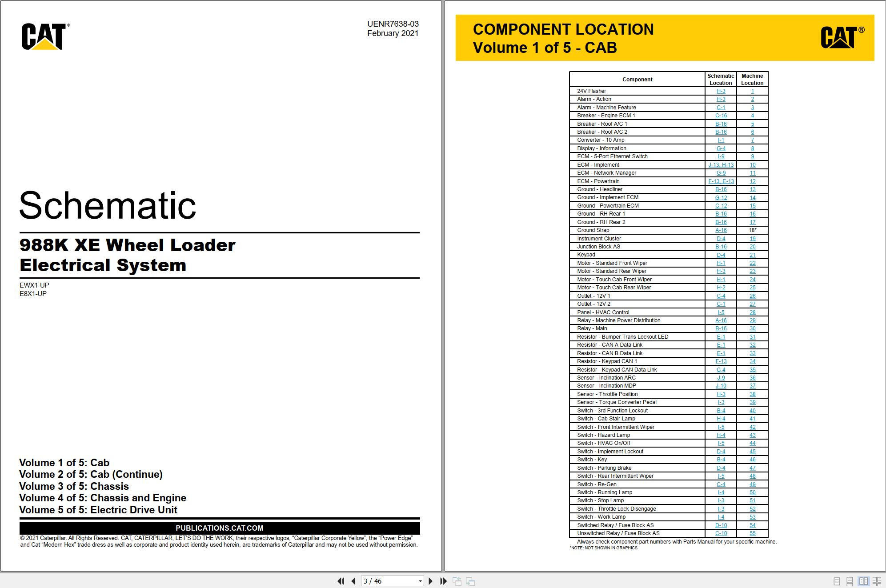Open schematic link I-1 for Converter 10 Amp
The width and height of the screenshot is (886, 588).
pos(721,140)
